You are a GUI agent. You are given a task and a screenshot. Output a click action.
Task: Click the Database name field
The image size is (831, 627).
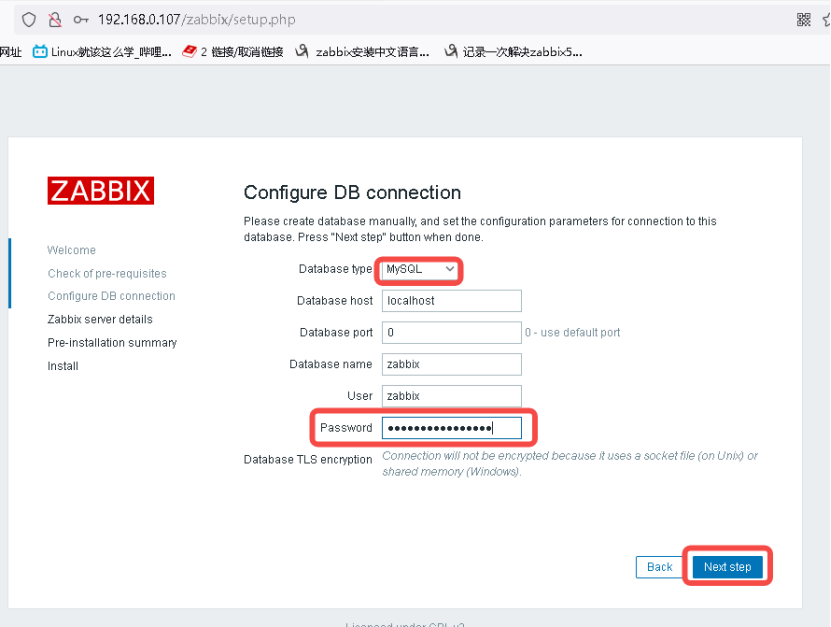452,364
